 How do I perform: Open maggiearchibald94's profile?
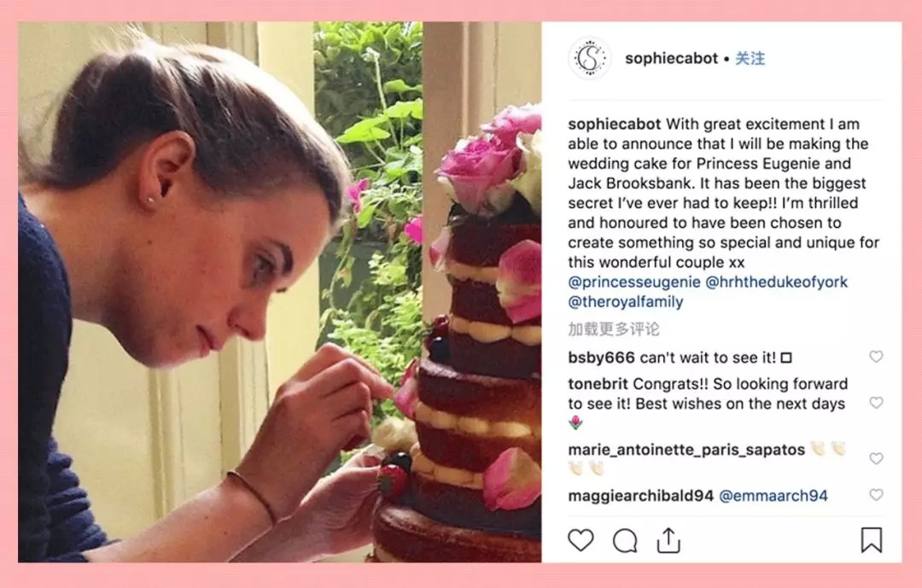640,495
